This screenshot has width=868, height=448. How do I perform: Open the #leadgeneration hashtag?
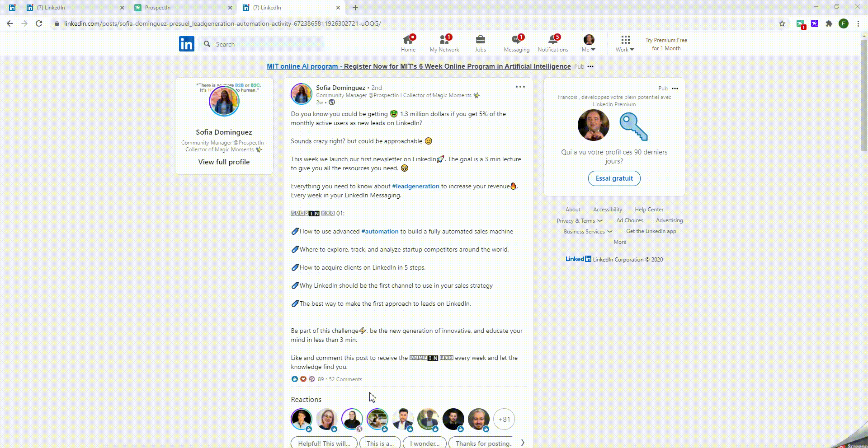tap(415, 186)
